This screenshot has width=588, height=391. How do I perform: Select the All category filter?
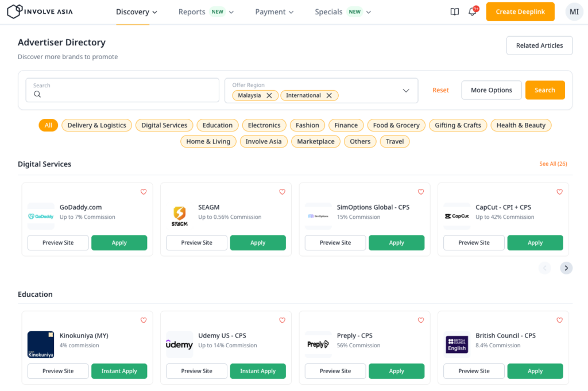point(48,125)
